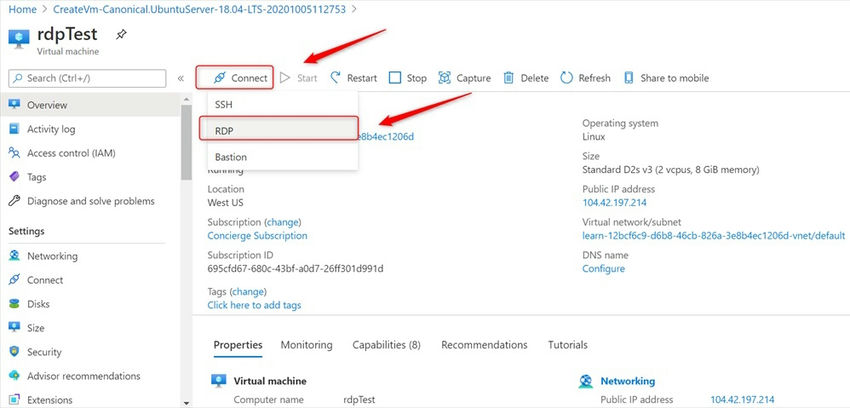Select Bastion connection option
850x408 pixels.
231,157
